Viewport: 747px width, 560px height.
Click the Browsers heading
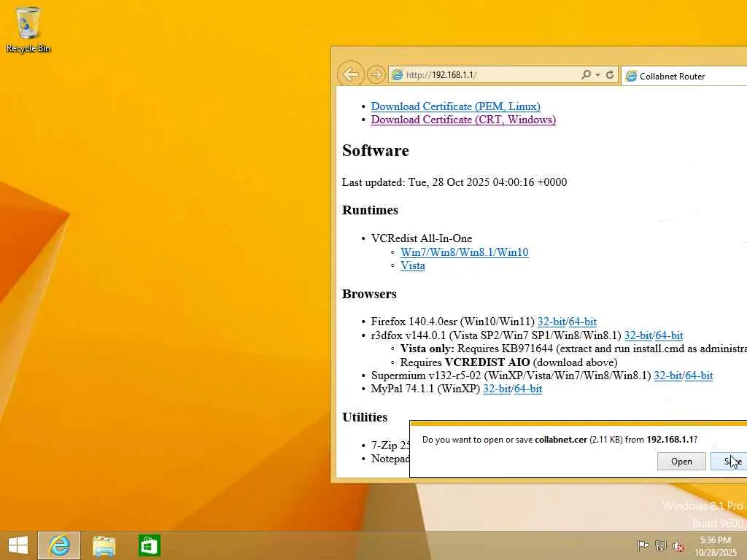(369, 294)
